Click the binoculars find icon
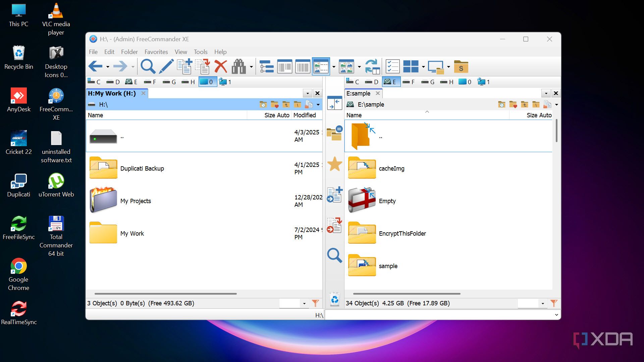 (238, 66)
